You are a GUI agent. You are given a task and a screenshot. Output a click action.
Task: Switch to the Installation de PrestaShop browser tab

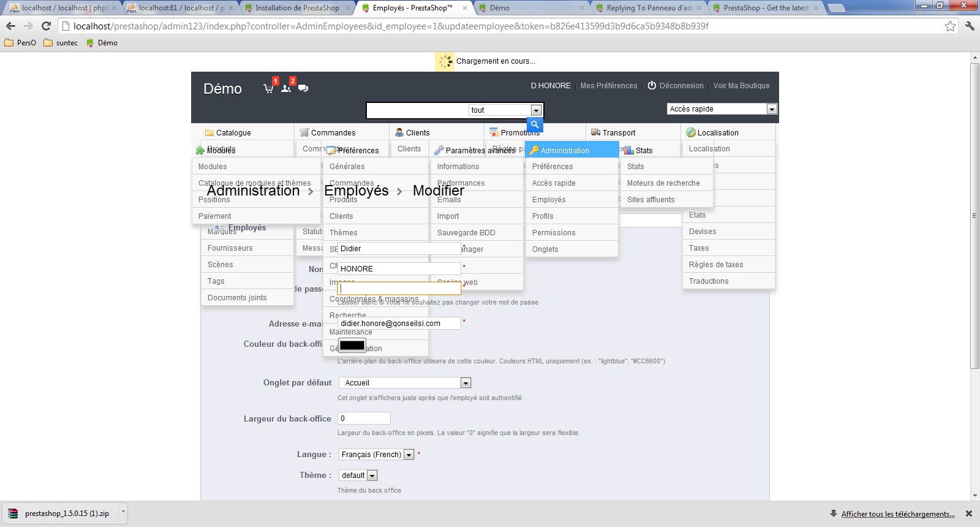pyautogui.click(x=297, y=8)
